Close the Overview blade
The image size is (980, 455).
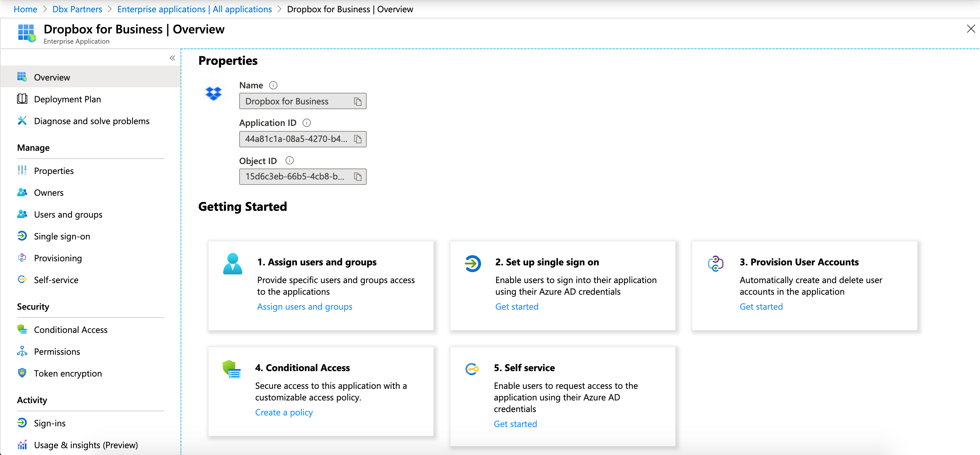970,29
